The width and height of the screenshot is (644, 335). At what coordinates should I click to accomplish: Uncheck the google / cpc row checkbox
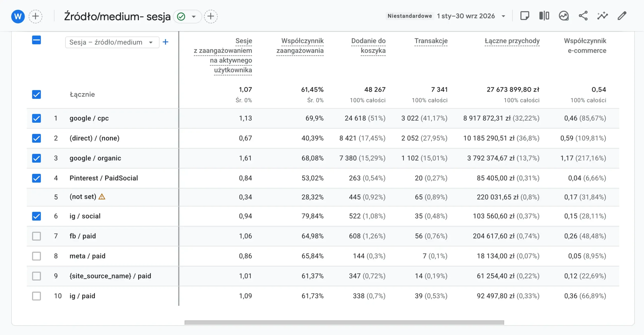[x=36, y=118]
